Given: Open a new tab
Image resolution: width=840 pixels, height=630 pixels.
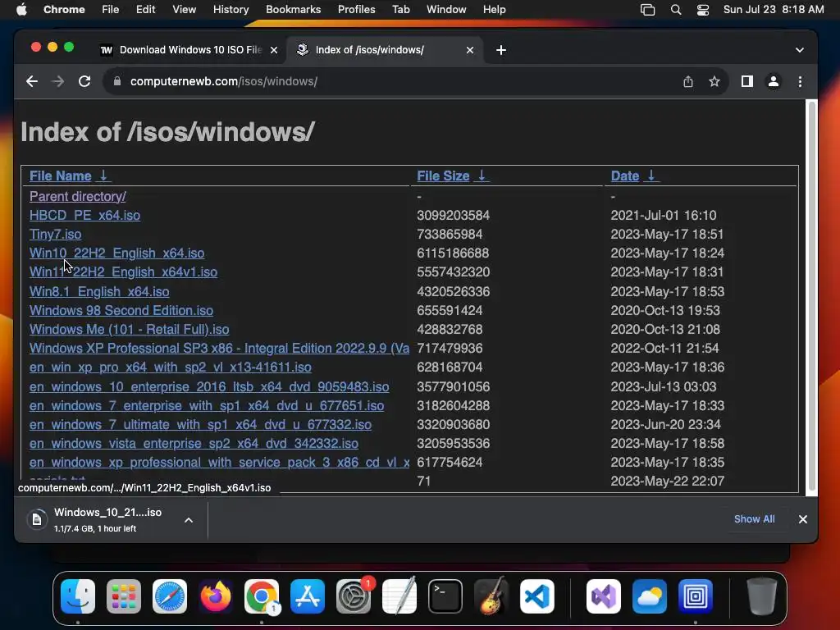Looking at the screenshot, I should (x=501, y=50).
